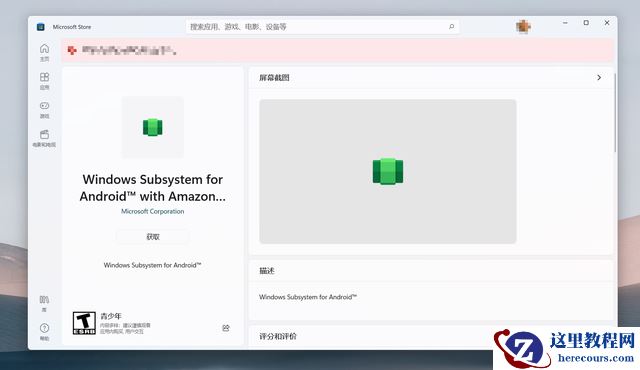Open the Apps section in sidebar
This screenshot has width=640, height=370.
click(44, 81)
